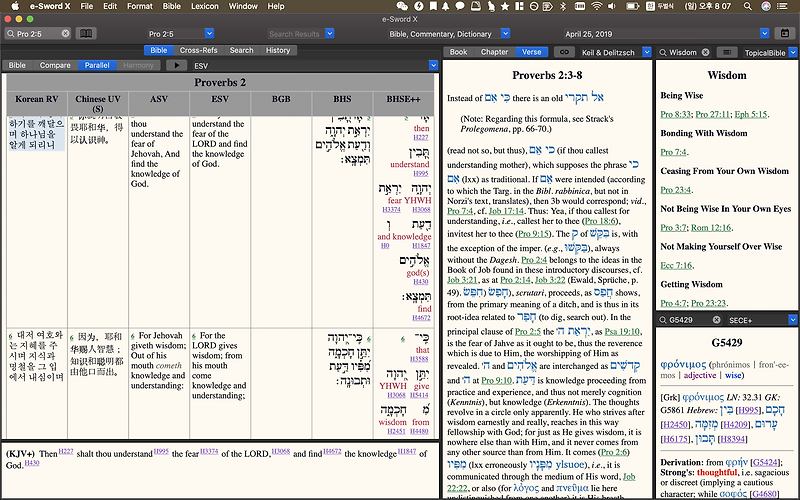Image resolution: width=800 pixels, height=500 pixels.
Task: Select the Parallel view segment
Action: coord(97,65)
